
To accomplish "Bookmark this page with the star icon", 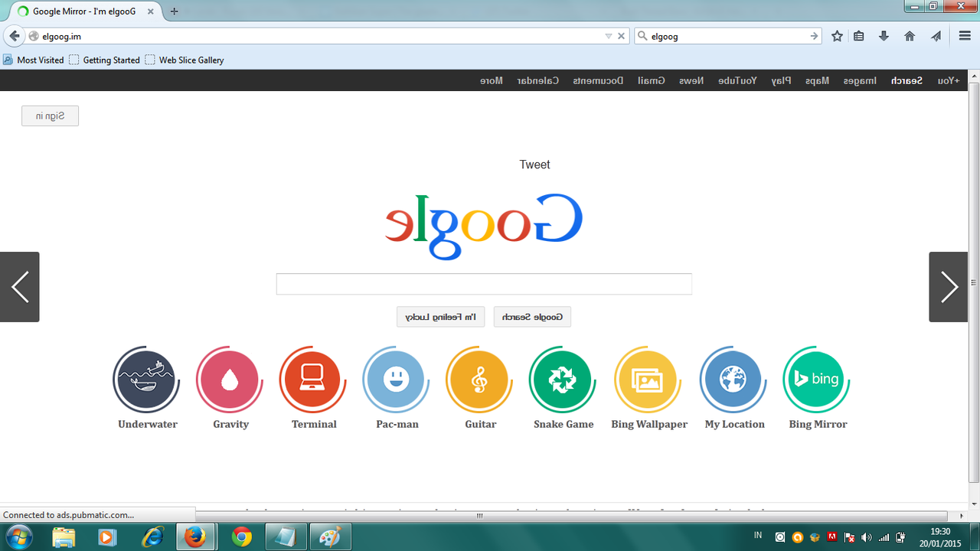I will coord(838,36).
